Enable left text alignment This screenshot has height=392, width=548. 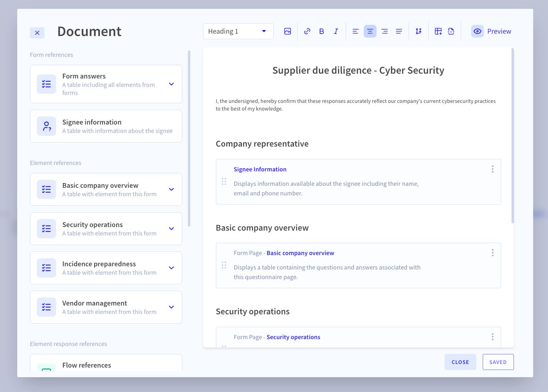(355, 31)
